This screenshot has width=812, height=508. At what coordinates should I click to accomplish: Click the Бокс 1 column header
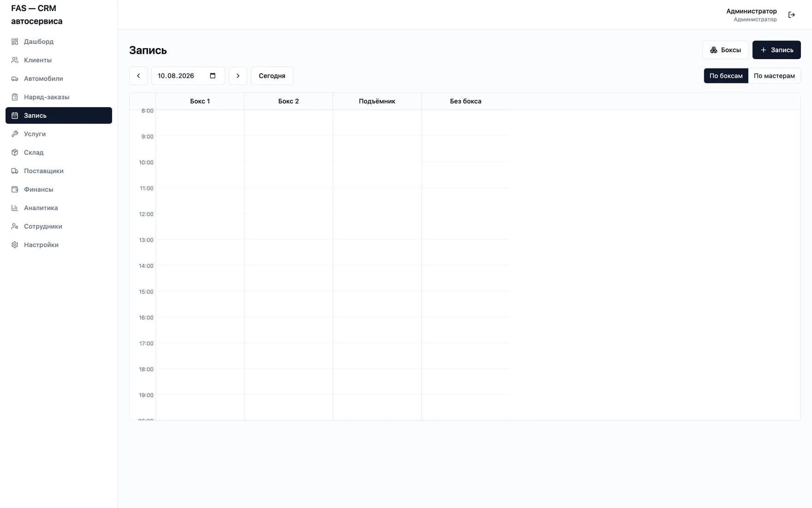pos(200,101)
